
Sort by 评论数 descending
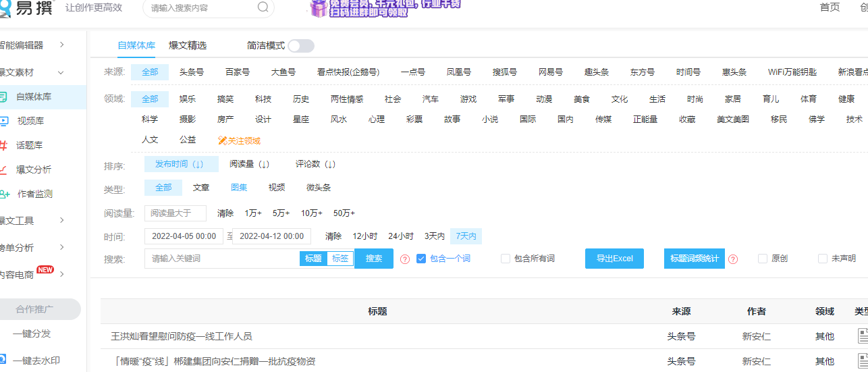click(316, 164)
